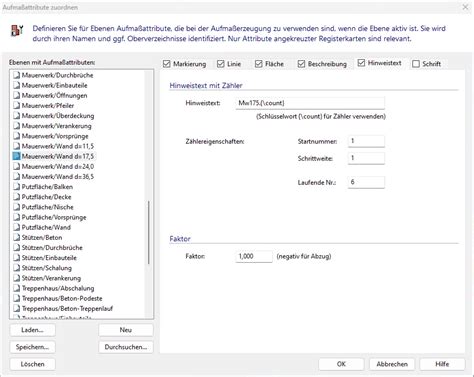Viewport: 474px width, 377px height.
Task: Click the page icon beside Putzfläche/Balken
Action: (16, 187)
